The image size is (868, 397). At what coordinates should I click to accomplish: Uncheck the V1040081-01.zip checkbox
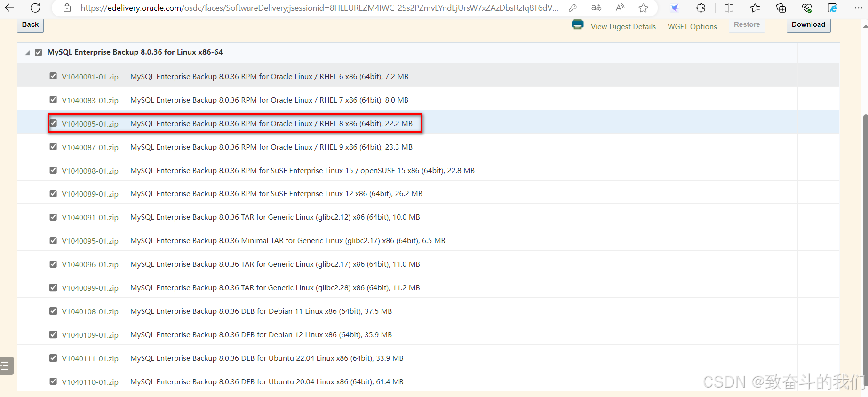coord(53,76)
